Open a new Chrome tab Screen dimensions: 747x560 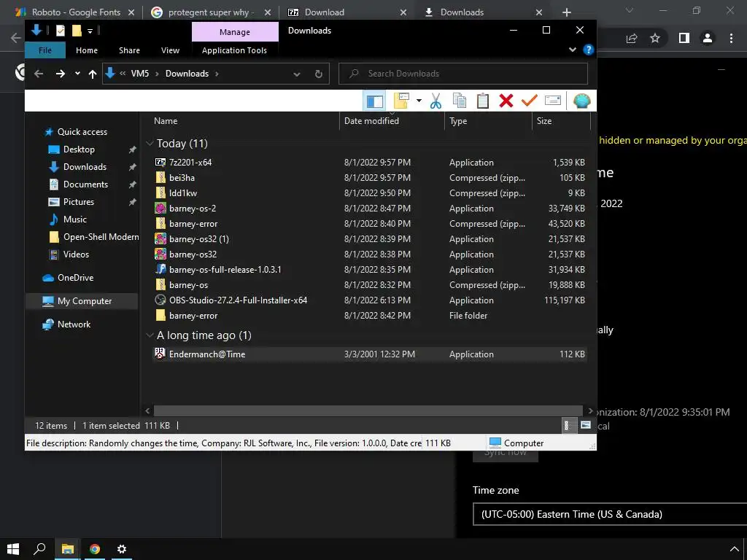point(566,12)
